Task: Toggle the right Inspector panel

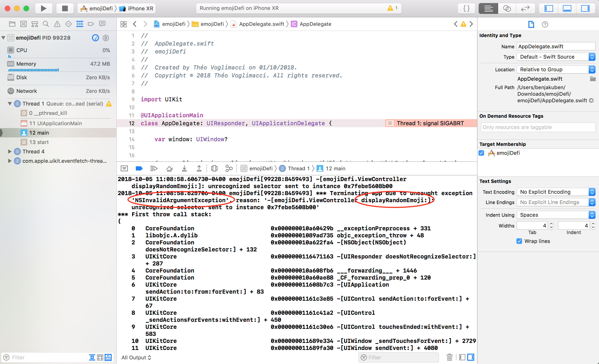Action: click(585, 8)
